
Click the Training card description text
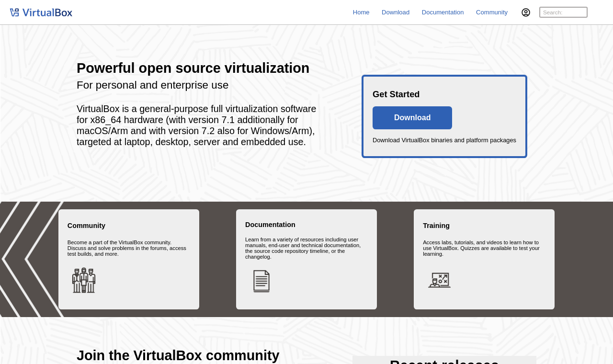[481, 248]
